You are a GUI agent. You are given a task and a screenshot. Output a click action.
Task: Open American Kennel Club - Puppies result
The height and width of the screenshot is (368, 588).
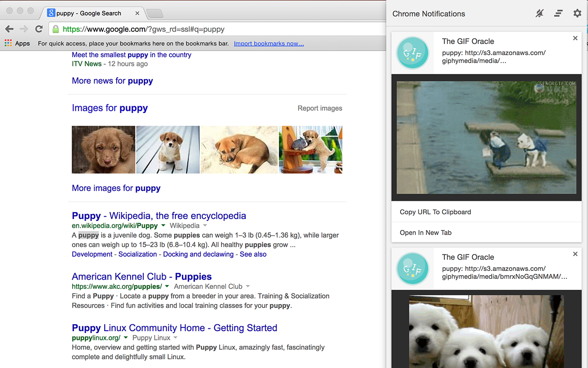coord(141,276)
